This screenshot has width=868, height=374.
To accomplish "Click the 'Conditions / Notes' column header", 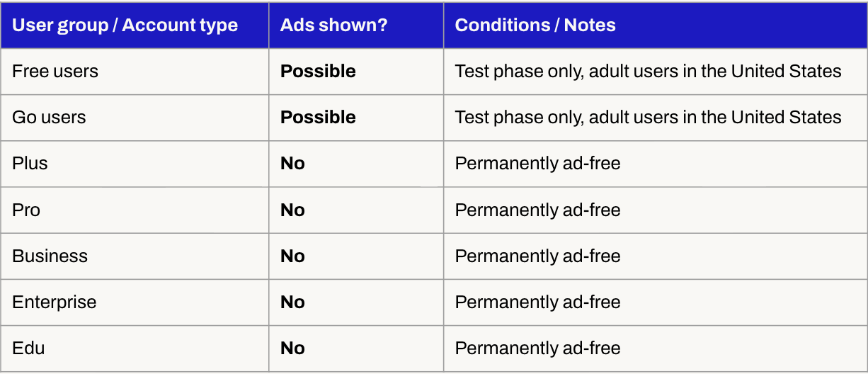I will pos(535,25).
